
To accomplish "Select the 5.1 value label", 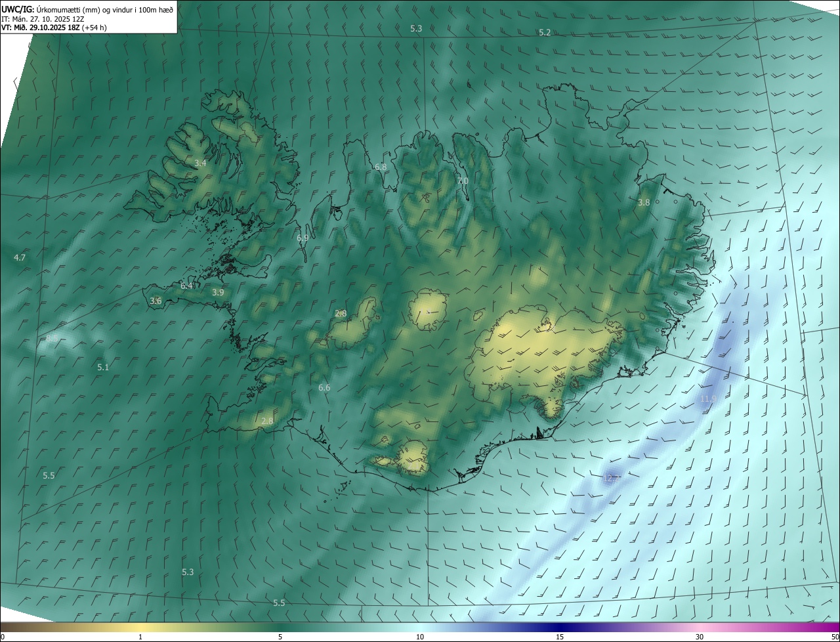I will coord(103,367).
